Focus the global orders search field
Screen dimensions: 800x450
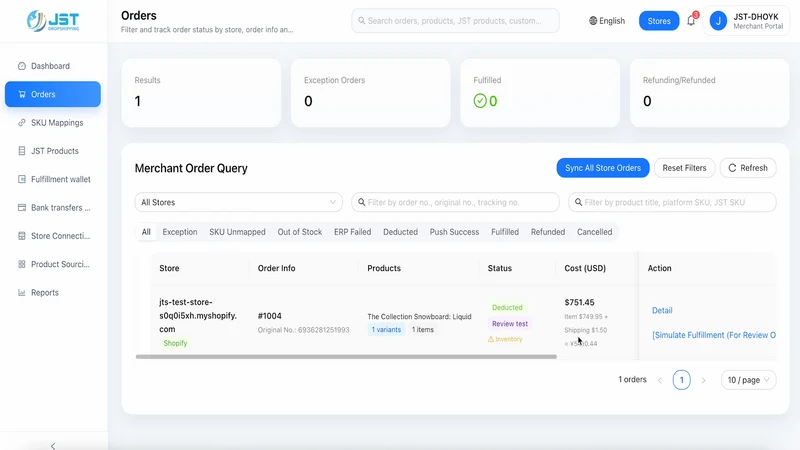click(x=455, y=21)
